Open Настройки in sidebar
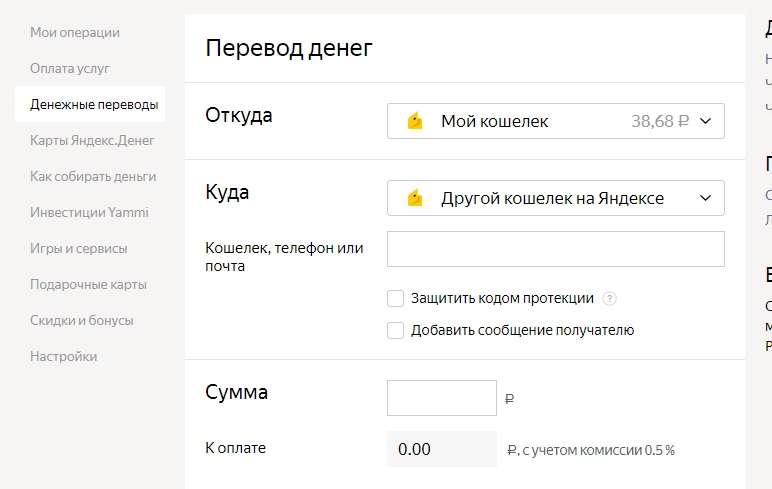772x489 pixels. click(x=64, y=356)
